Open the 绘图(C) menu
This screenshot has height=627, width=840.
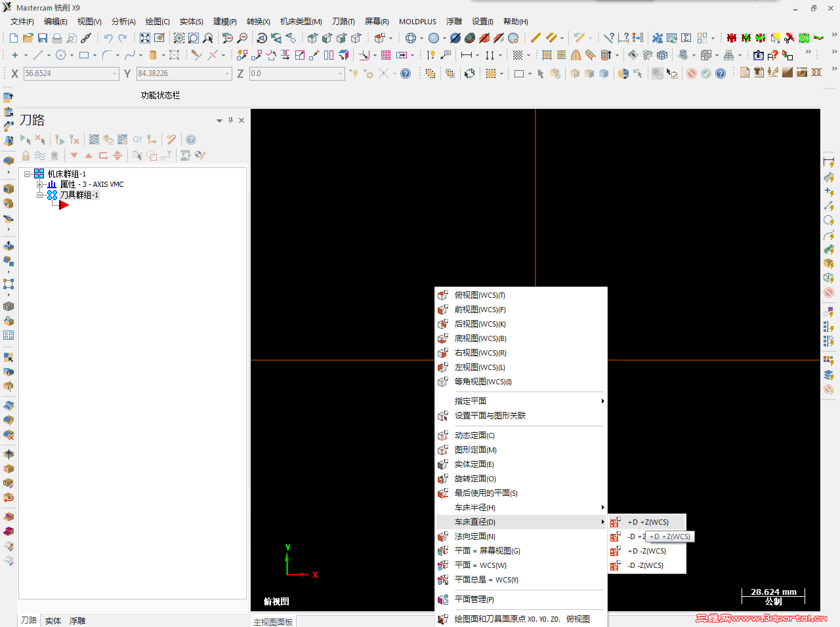click(x=157, y=22)
